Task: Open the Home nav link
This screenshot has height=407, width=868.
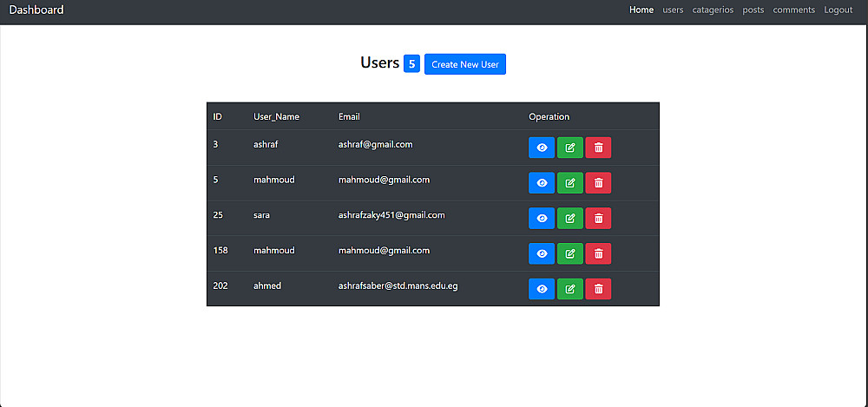Action: pyautogui.click(x=641, y=10)
